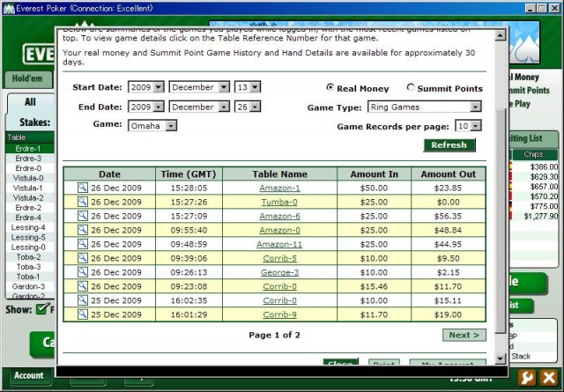Select Erdre-1 in lobby table list
Screen dimensions: 564x392
pyautogui.click(x=28, y=149)
